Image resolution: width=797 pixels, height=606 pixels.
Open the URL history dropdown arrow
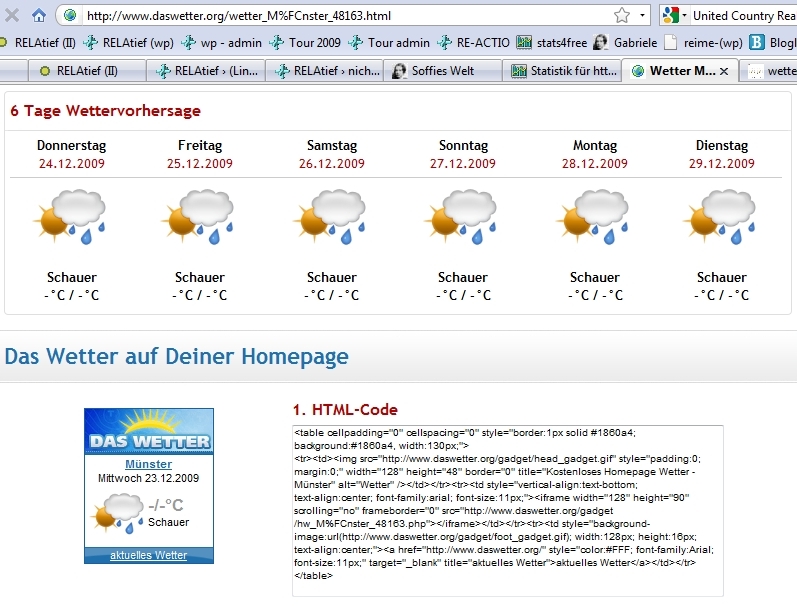[x=642, y=15]
